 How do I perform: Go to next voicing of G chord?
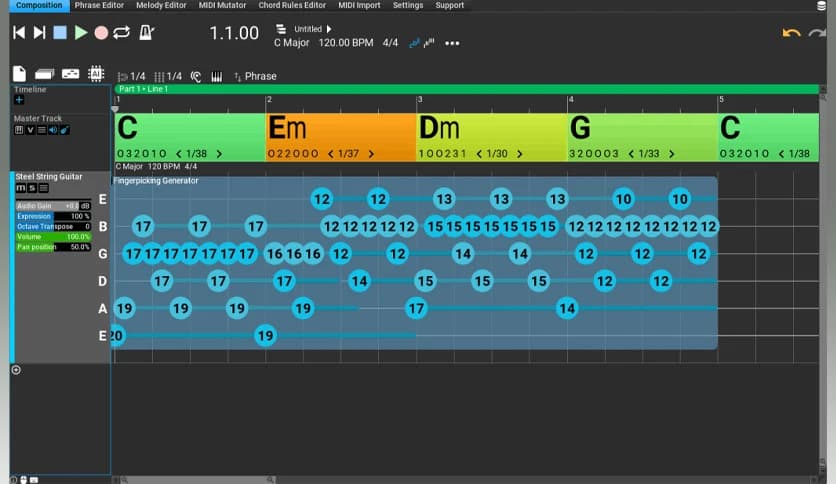(x=672, y=154)
